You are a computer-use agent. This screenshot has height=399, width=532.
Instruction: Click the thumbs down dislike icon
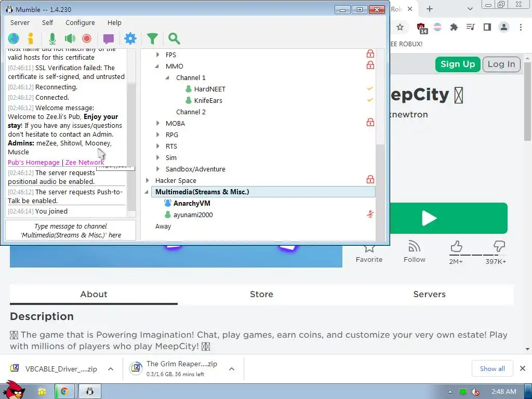[x=499, y=246]
